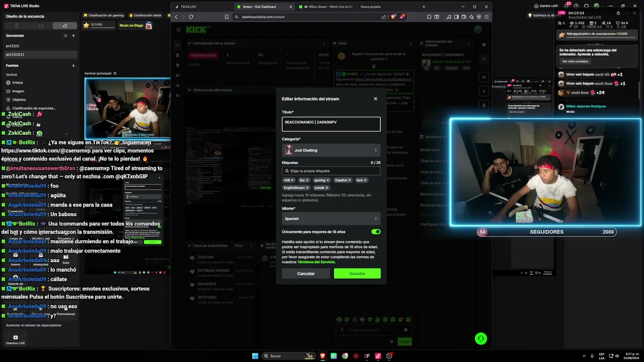Remove the Español tag
Image resolution: width=644 pixels, height=362 pixels.
coord(349,180)
